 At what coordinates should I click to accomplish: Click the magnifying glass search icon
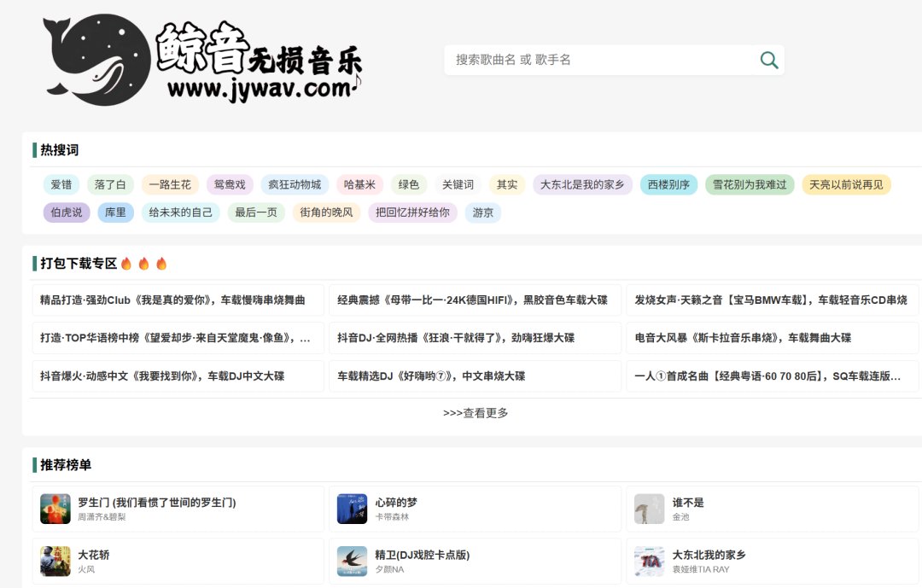767,60
